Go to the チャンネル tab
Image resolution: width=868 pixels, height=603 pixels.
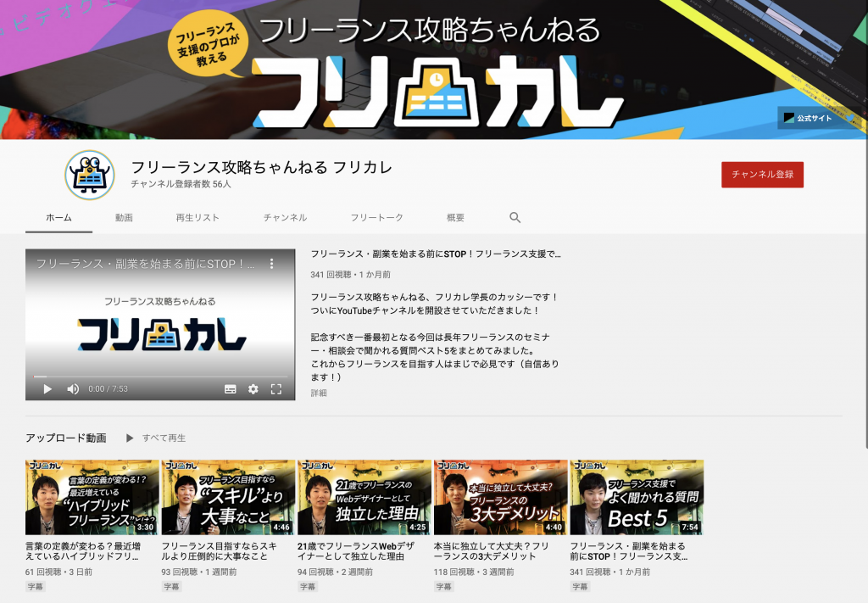285,218
